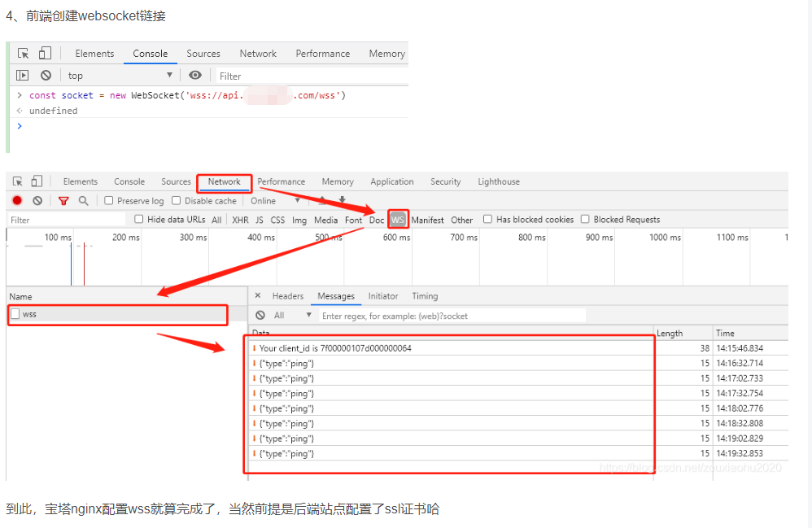Switch to the Headers tab

[x=287, y=296]
